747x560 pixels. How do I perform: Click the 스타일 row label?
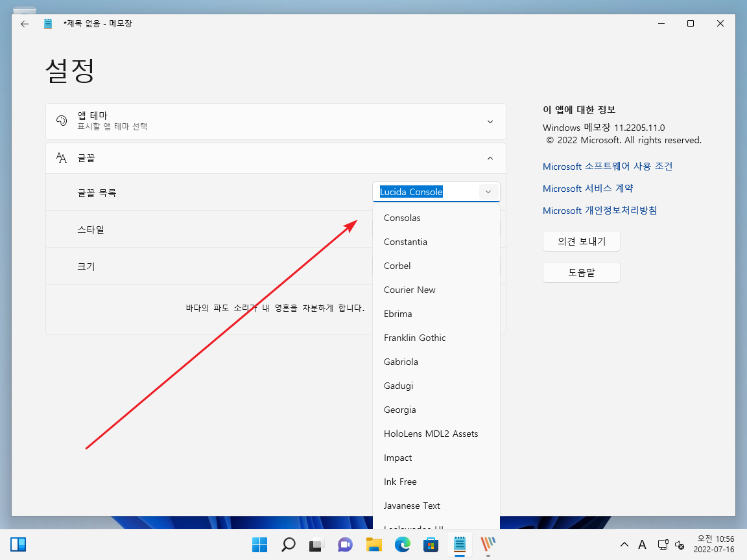tap(91, 229)
